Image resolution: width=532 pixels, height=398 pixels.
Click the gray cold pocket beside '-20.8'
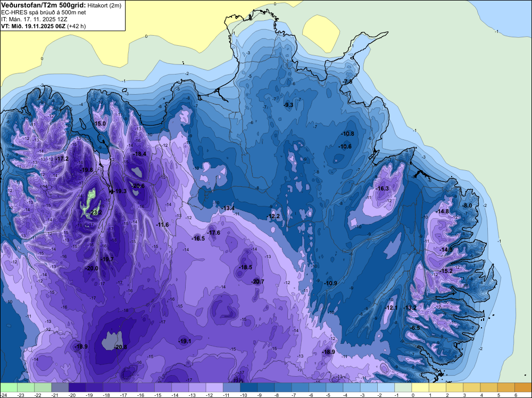point(111,341)
